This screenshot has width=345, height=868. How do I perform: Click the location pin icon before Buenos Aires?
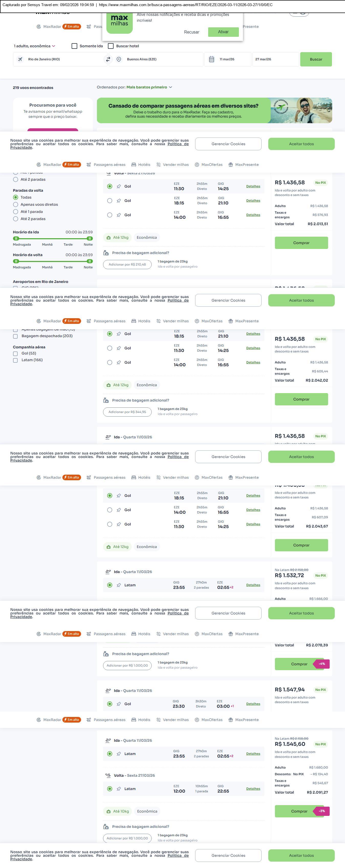pos(119,59)
